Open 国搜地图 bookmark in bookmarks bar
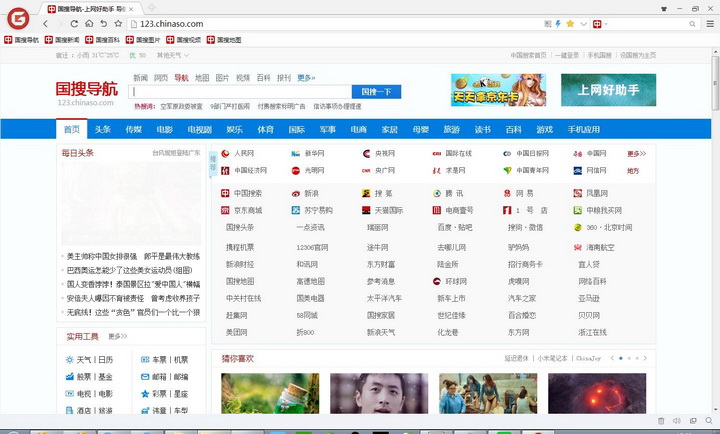This screenshot has height=434, width=720. coord(224,40)
